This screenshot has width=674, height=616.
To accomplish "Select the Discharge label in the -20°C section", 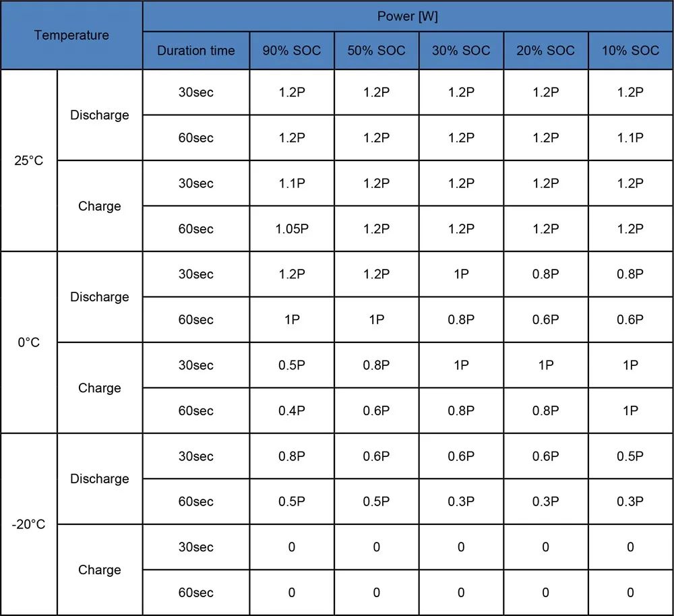I will 99,479.
